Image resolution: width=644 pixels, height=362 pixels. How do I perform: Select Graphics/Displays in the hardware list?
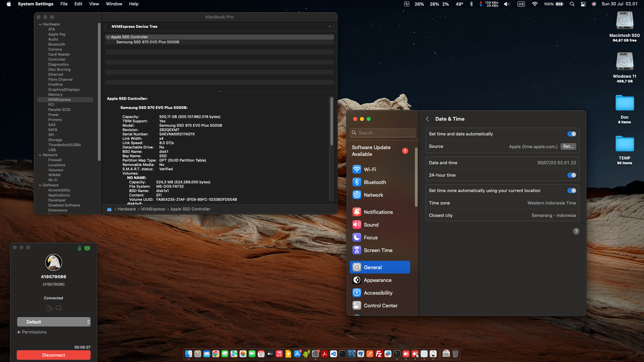[64, 90]
